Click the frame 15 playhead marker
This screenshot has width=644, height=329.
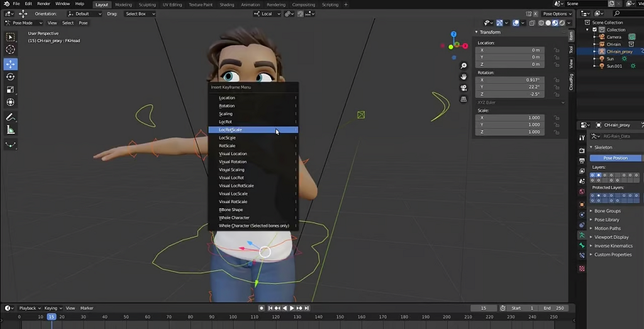[52, 317]
